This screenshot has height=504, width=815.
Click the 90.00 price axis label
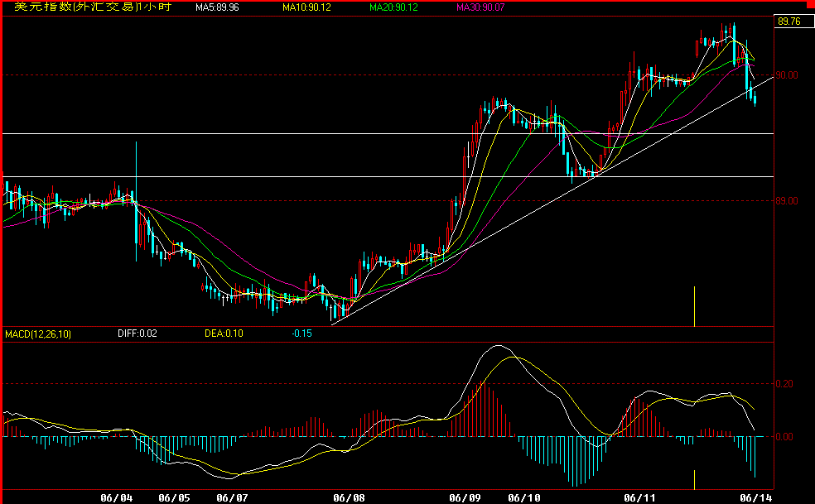(x=788, y=75)
